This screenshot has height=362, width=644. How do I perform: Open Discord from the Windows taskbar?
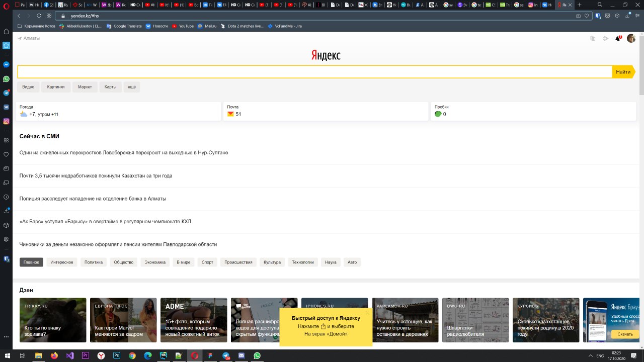[242, 355]
